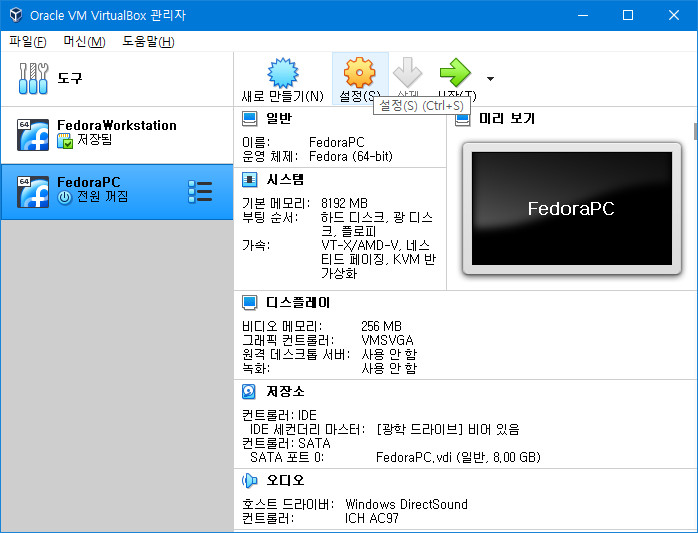Click Tools (도구) label in left pane

tap(70, 78)
